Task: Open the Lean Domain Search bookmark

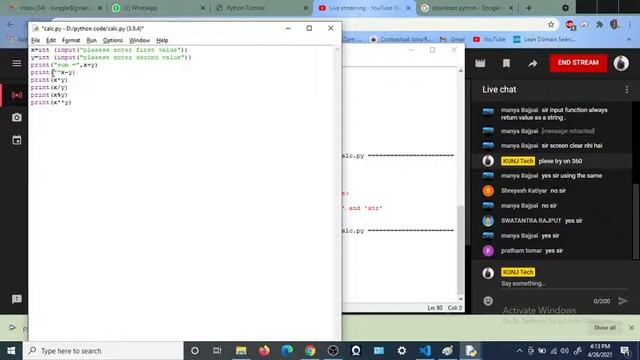Action: (545, 39)
